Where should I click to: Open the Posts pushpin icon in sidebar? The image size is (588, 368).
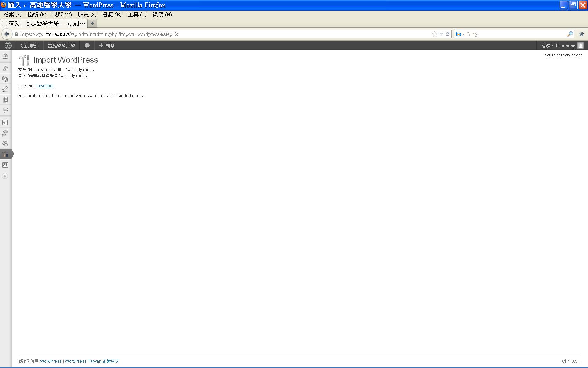[x=5, y=68]
